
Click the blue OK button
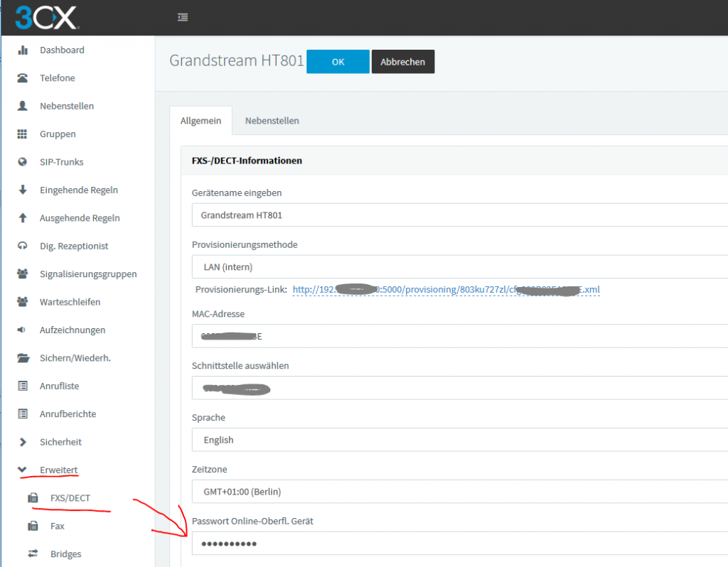338,62
